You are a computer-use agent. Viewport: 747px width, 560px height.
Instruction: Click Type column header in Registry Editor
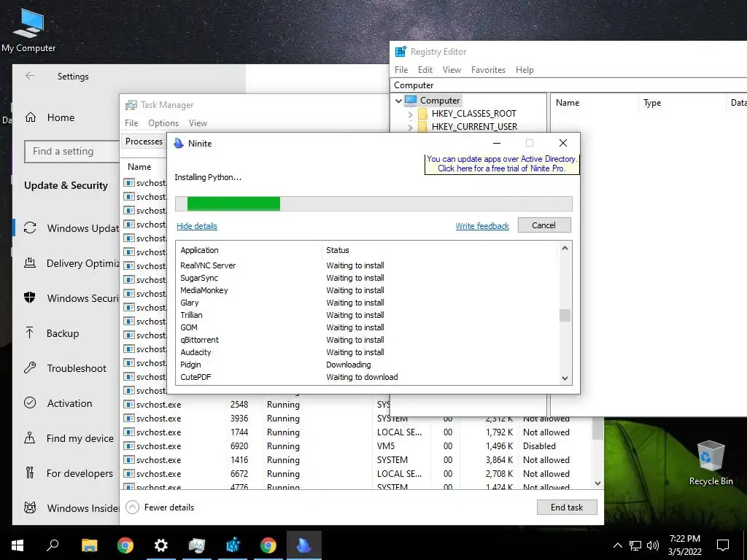(x=682, y=103)
